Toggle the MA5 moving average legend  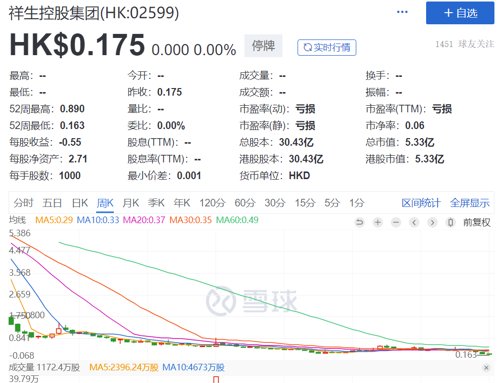click(x=54, y=220)
